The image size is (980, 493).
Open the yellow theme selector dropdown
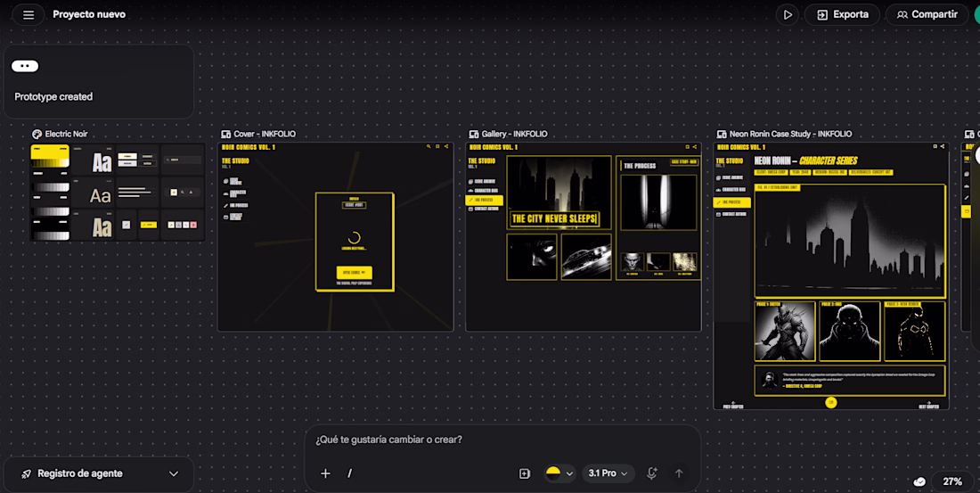[x=559, y=473]
